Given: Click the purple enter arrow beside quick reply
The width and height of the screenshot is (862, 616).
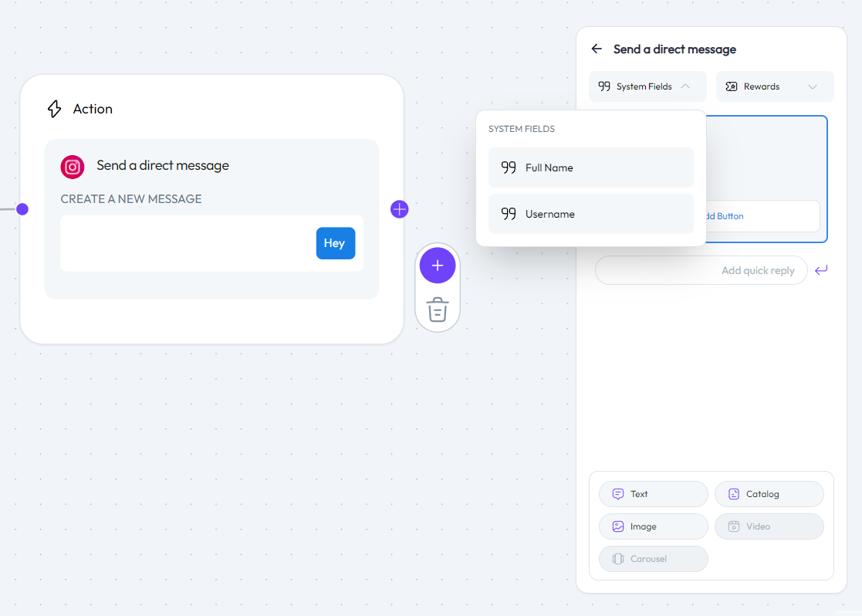Looking at the screenshot, I should (x=821, y=270).
